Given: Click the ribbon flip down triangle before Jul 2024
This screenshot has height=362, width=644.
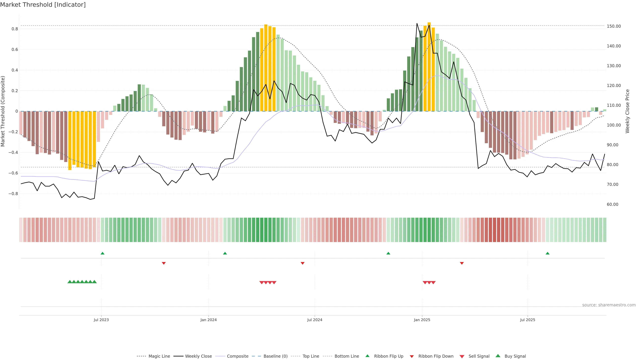Looking at the screenshot, I should pos(303,263).
